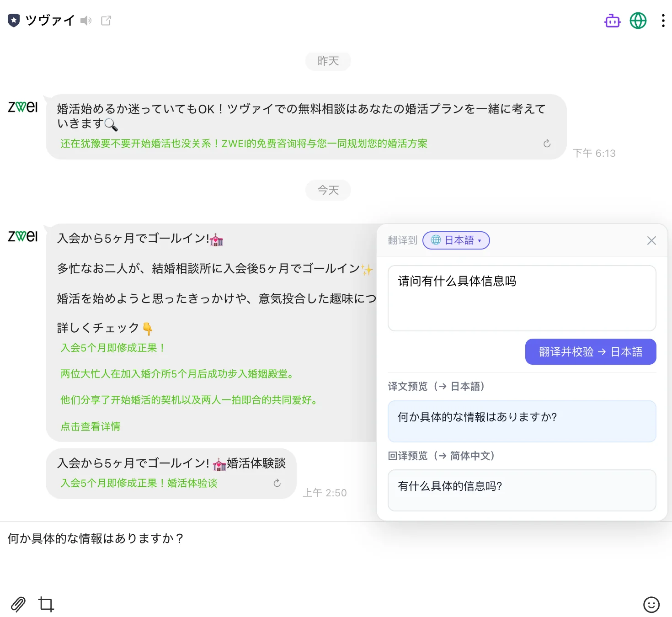Click 翻译并校验 → 日本語 button
This screenshot has width=672, height=617.
591,351
